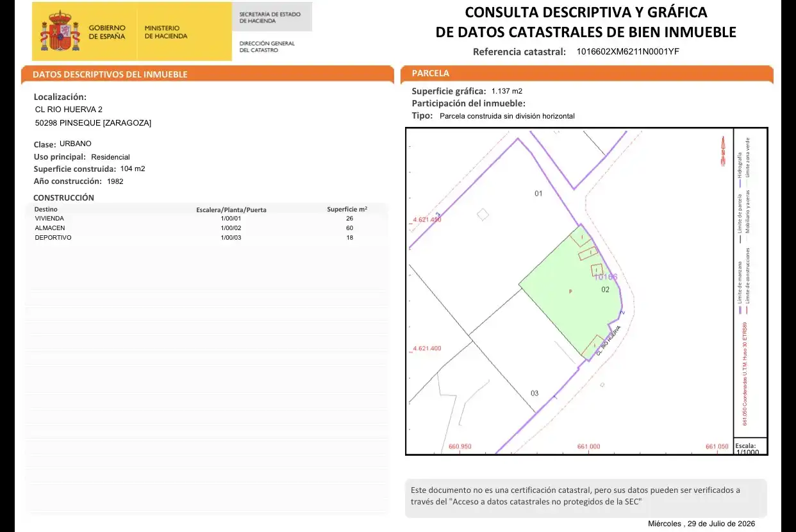The width and height of the screenshot is (796, 532).
Task: Click the north arrow on the map
Action: tap(723, 153)
